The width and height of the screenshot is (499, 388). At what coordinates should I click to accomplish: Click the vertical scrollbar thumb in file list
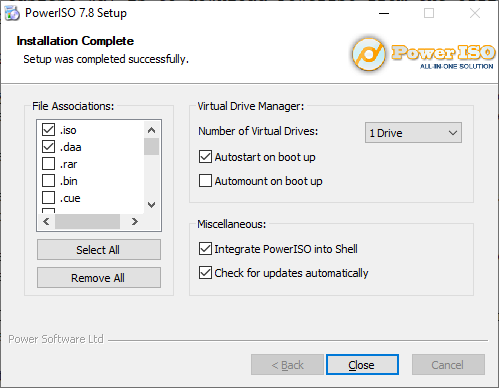tap(151, 147)
